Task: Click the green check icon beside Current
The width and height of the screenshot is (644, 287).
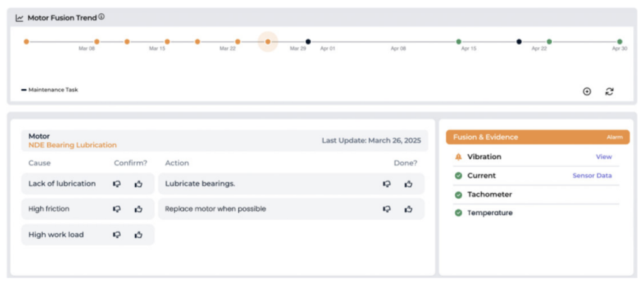Action: tap(458, 176)
